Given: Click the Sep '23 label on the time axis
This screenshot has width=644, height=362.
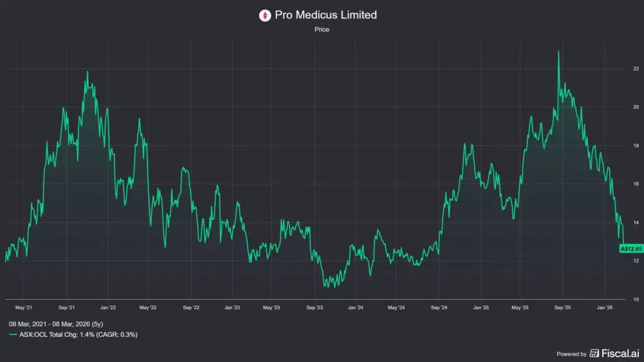Looking at the screenshot, I should click(316, 307).
